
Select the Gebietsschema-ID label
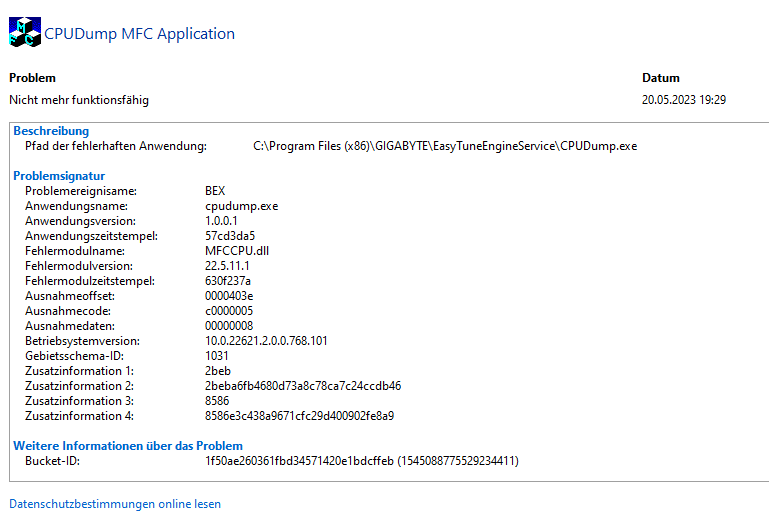click(74, 356)
